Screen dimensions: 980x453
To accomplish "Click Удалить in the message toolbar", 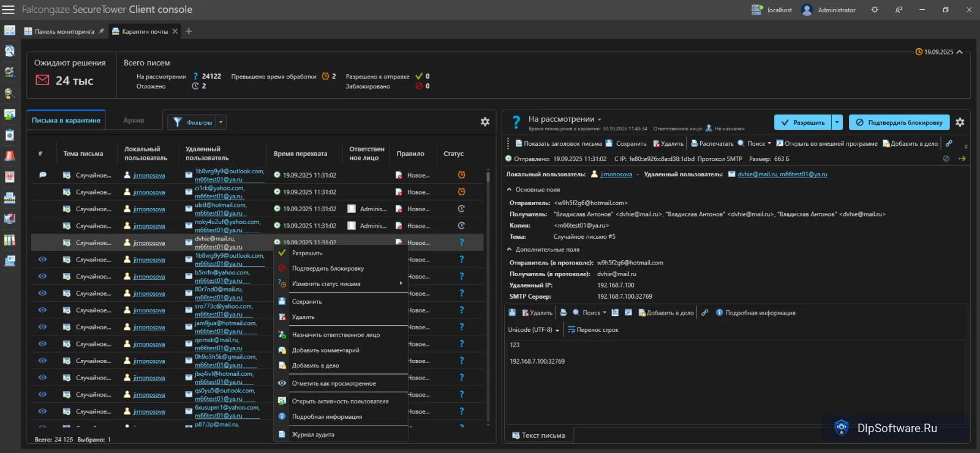I will pos(668,143).
